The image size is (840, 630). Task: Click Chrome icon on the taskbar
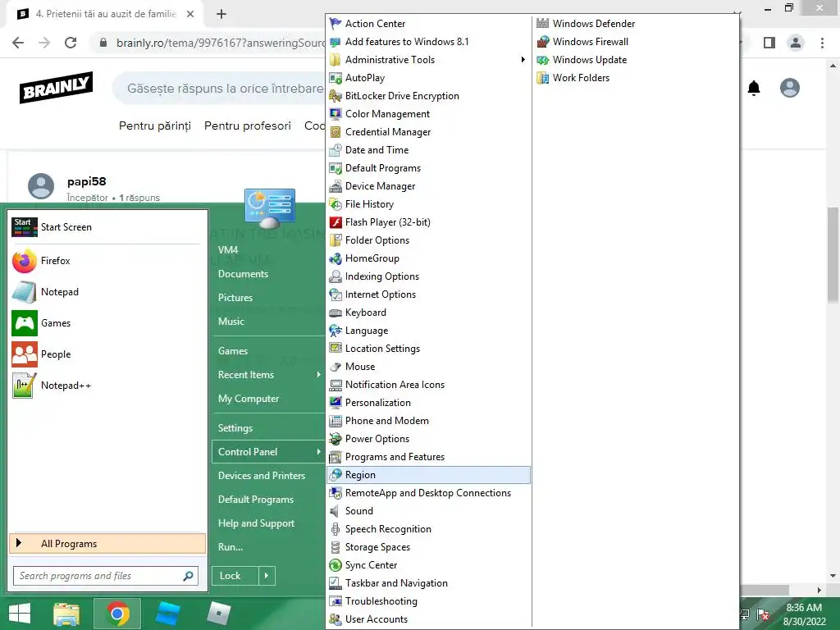117,614
